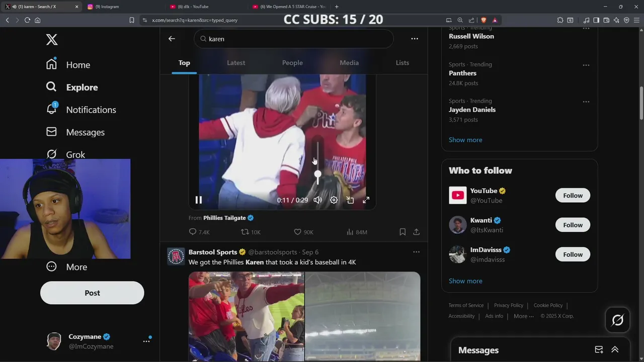
Task: Click the X logo in the sidebar
Action: 52,40
